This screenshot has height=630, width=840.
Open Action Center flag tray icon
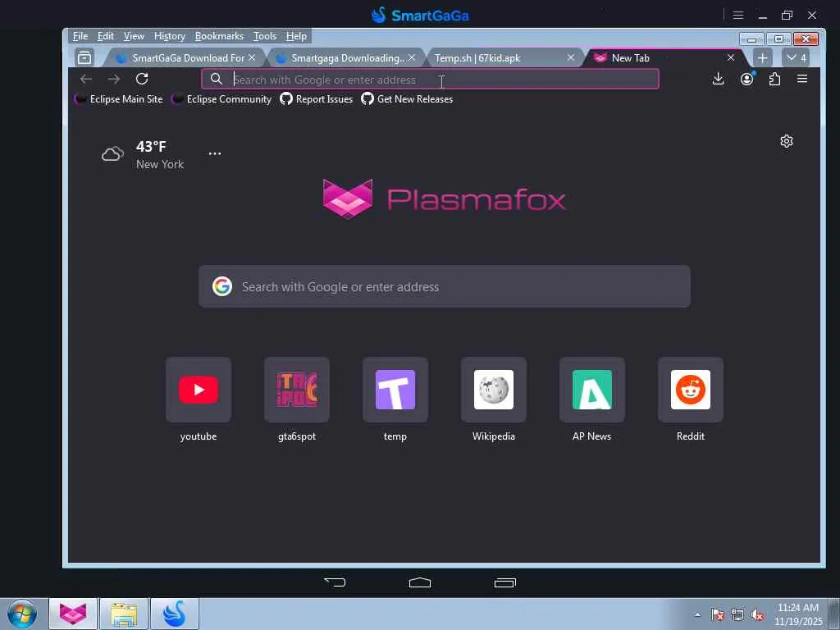pos(718,615)
